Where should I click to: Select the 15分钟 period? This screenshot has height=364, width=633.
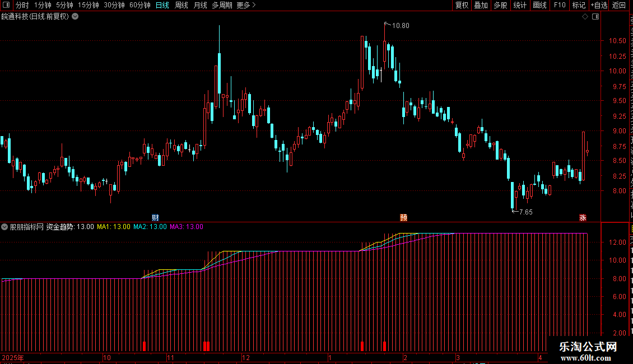(88, 5)
